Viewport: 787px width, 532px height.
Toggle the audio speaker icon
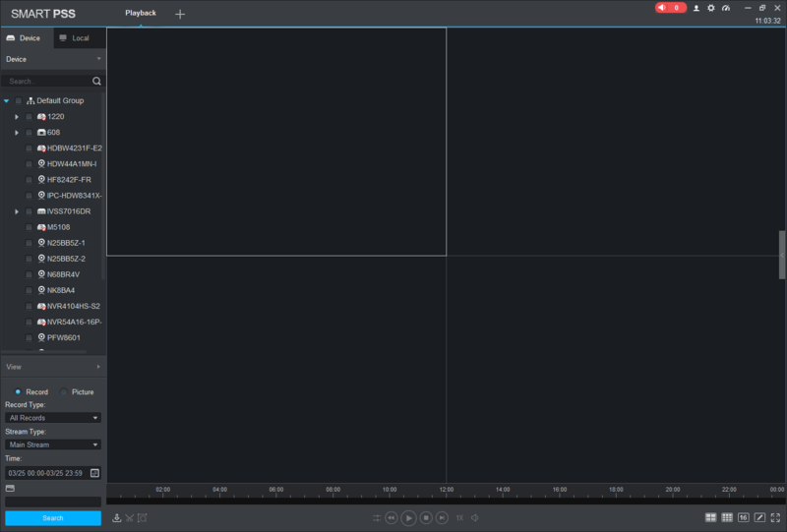pyautogui.click(x=475, y=518)
